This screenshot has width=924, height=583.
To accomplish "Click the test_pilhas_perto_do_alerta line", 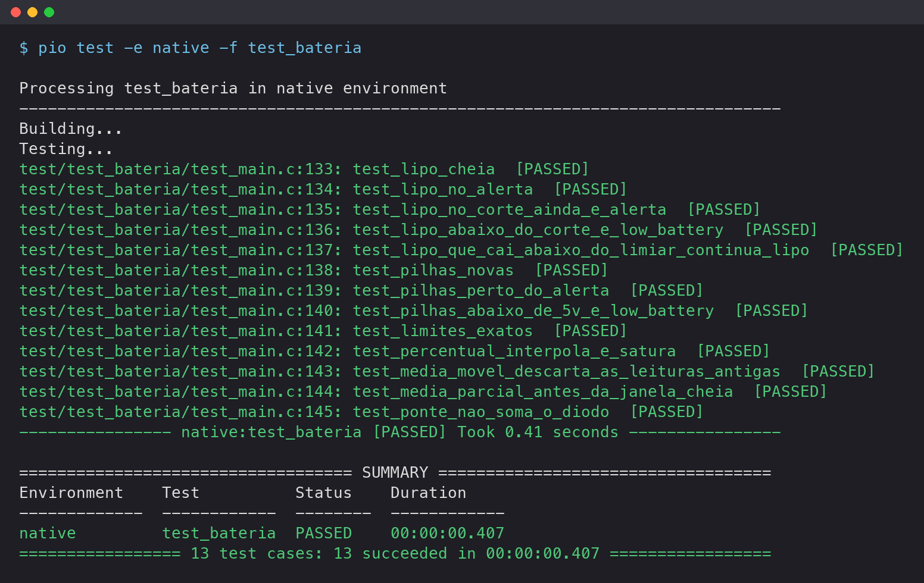I will (x=361, y=290).
